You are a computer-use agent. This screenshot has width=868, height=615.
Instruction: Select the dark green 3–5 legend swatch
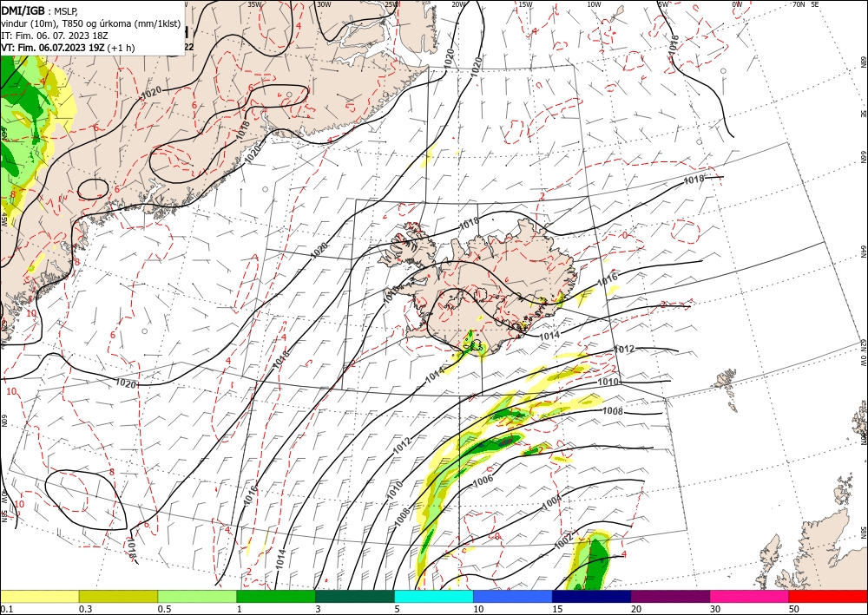355,596
